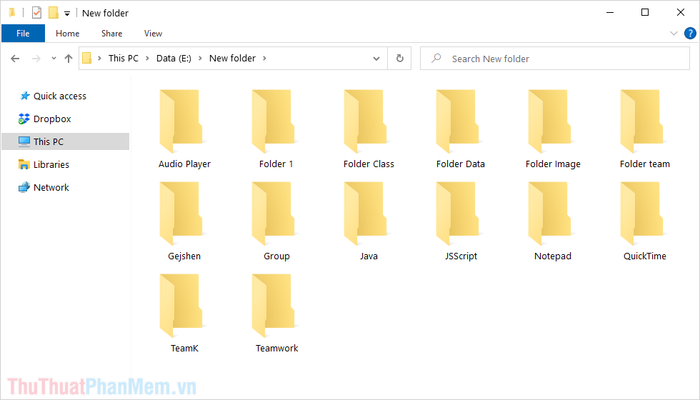Select the Folder Data folder icon

coord(458,121)
